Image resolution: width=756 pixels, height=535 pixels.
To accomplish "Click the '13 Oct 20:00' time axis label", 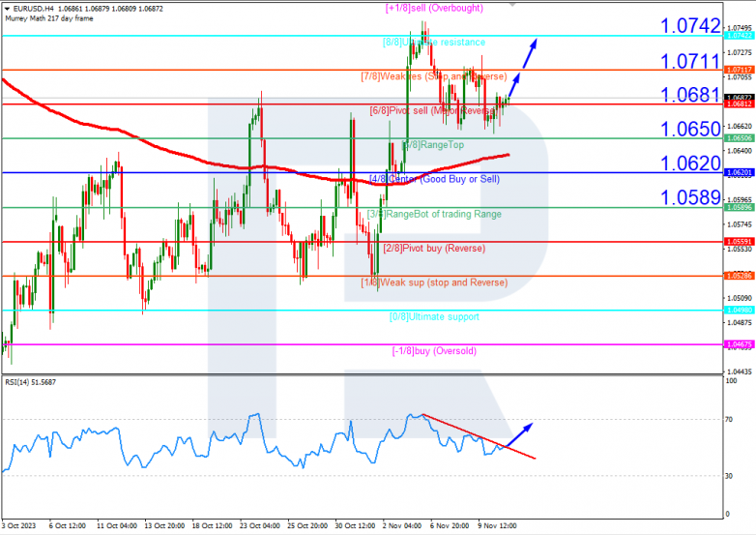I will (164, 525).
